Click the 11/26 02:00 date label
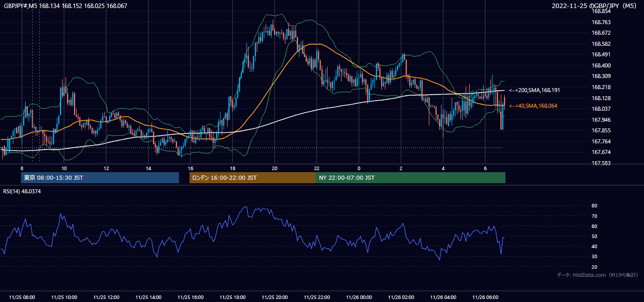The width and height of the screenshot is (644, 302). [x=401, y=297]
